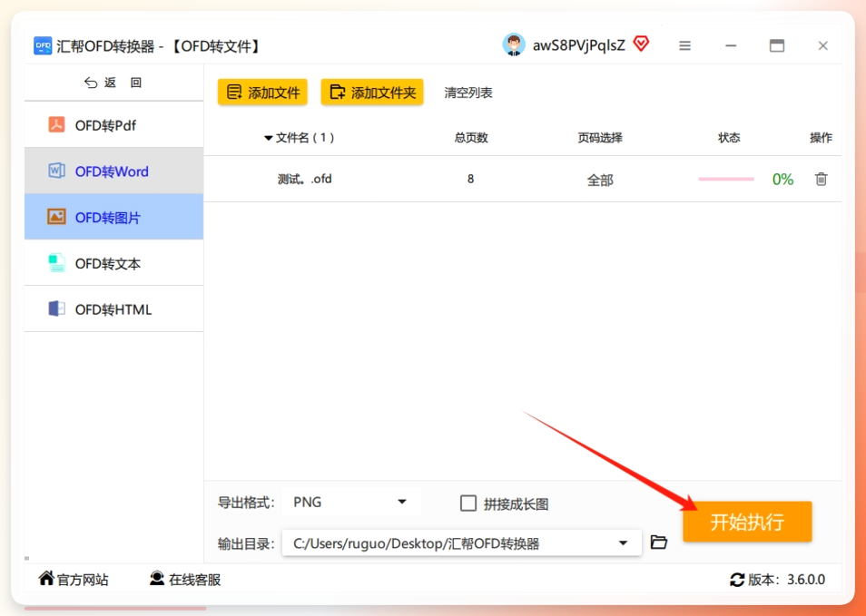Click the version refresh icon

pyautogui.click(x=737, y=580)
